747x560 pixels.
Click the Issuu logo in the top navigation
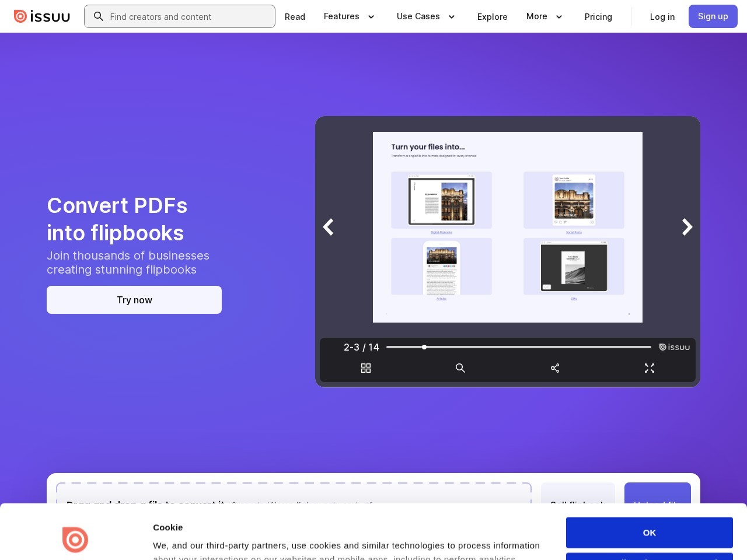(x=41, y=16)
